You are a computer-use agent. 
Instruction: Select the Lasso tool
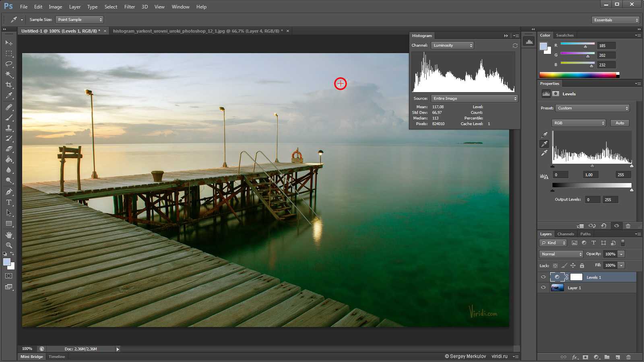(x=9, y=64)
